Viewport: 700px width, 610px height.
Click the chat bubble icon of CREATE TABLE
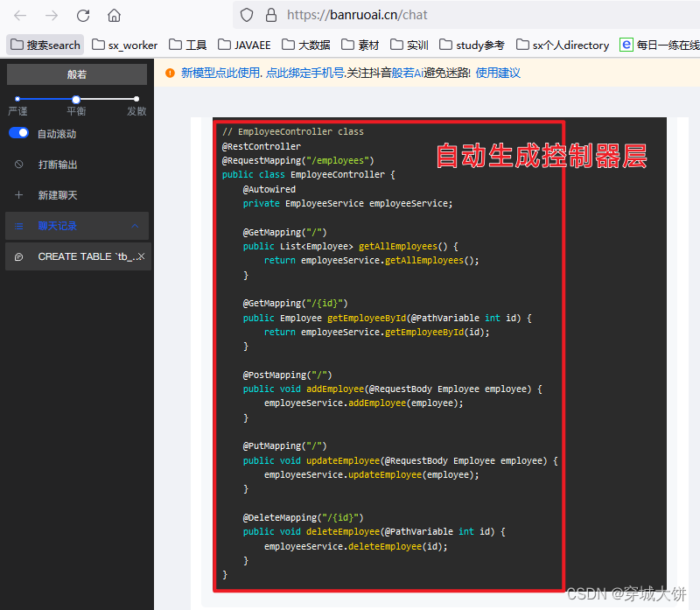click(x=18, y=256)
